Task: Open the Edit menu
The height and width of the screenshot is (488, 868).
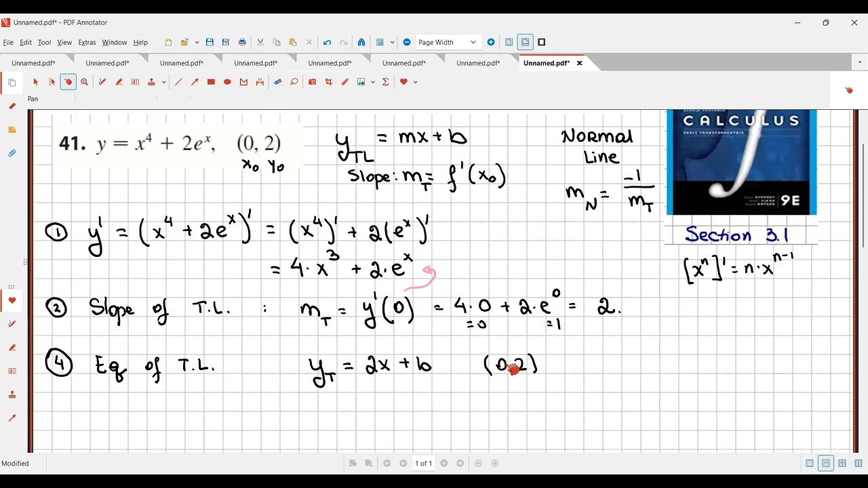Action: [x=26, y=42]
